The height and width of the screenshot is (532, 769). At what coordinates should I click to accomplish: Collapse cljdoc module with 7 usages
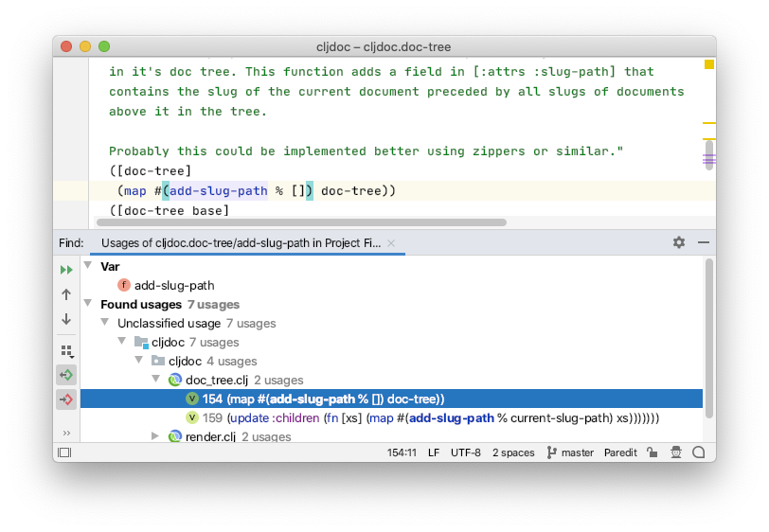pos(122,341)
